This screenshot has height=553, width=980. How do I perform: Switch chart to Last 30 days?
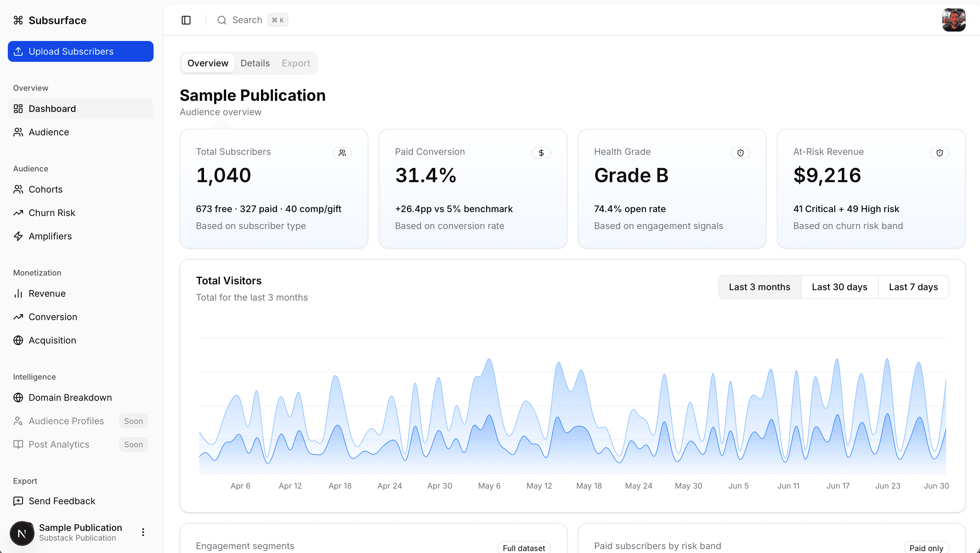839,287
